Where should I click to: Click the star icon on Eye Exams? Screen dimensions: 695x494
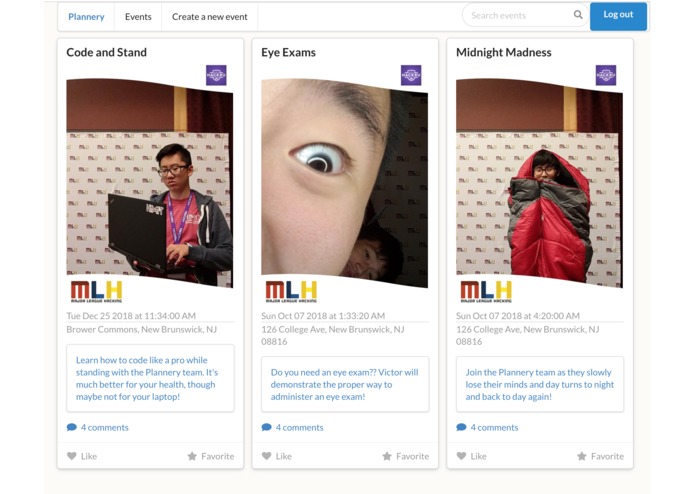coord(387,456)
